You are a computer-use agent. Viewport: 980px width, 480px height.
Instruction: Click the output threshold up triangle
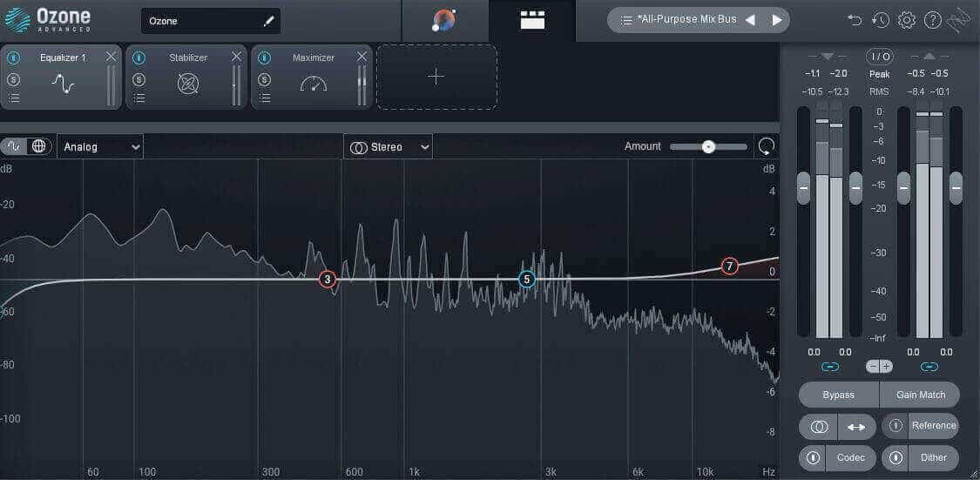coord(929,57)
